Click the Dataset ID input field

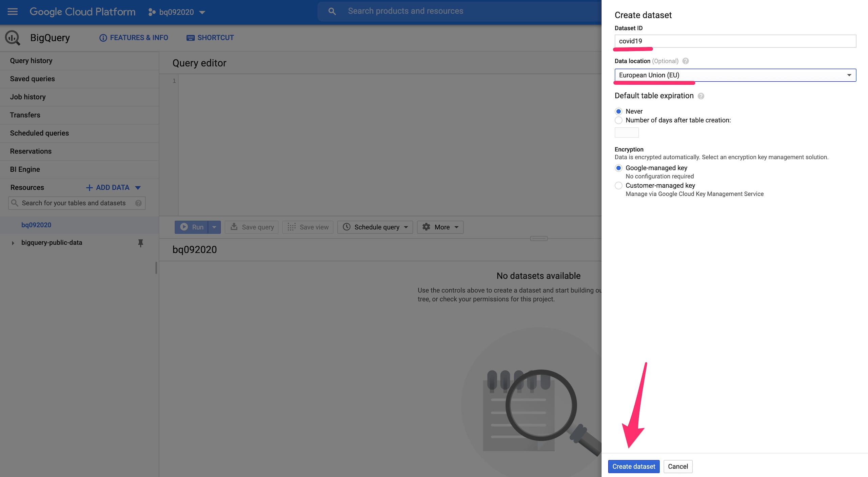click(x=735, y=41)
